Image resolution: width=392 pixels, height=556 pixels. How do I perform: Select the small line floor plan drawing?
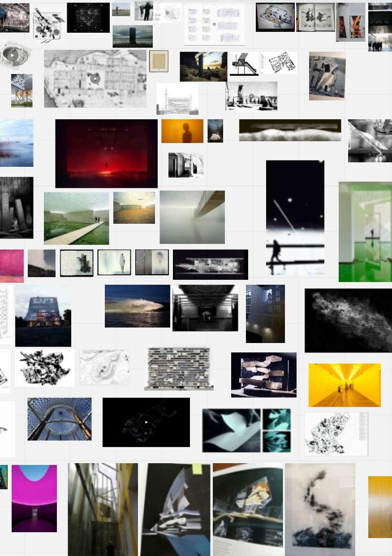click(x=279, y=63)
